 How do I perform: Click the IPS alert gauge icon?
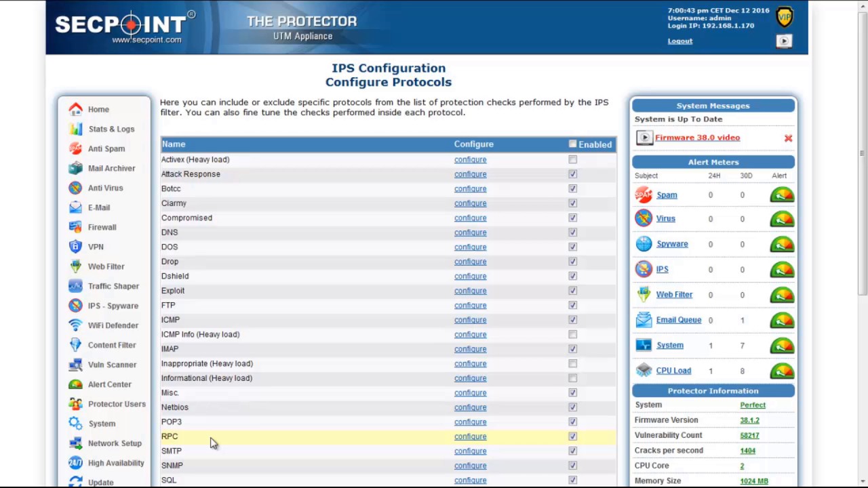point(782,270)
